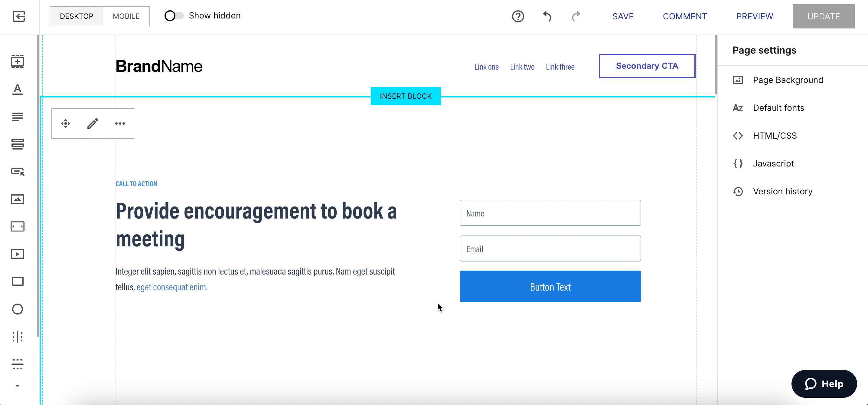This screenshot has height=405, width=868.
Task: Select the form tool icon with stacked bars
Action: click(x=18, y=144)
